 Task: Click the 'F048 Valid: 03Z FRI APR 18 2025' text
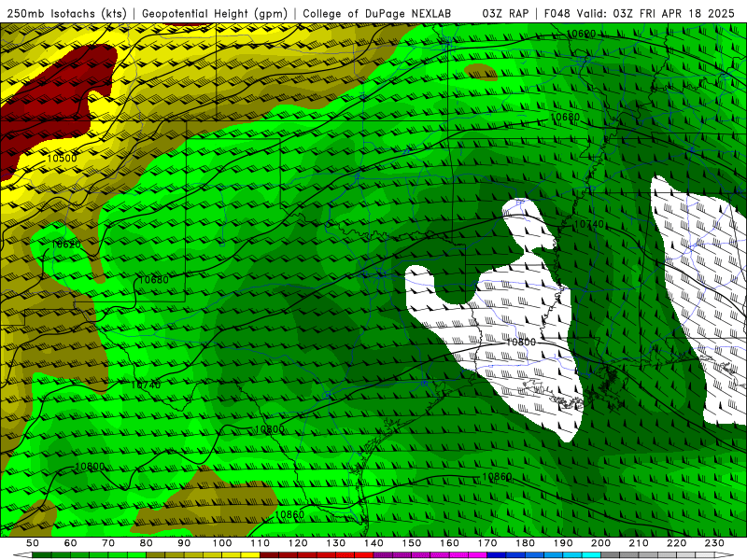coord(640,14)
